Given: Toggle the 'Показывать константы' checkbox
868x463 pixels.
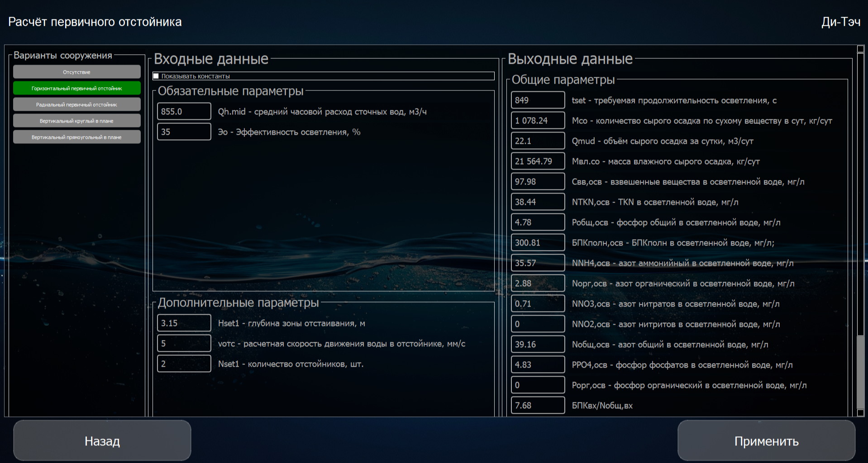Looking at the screenshot, I should click(156, 76).
